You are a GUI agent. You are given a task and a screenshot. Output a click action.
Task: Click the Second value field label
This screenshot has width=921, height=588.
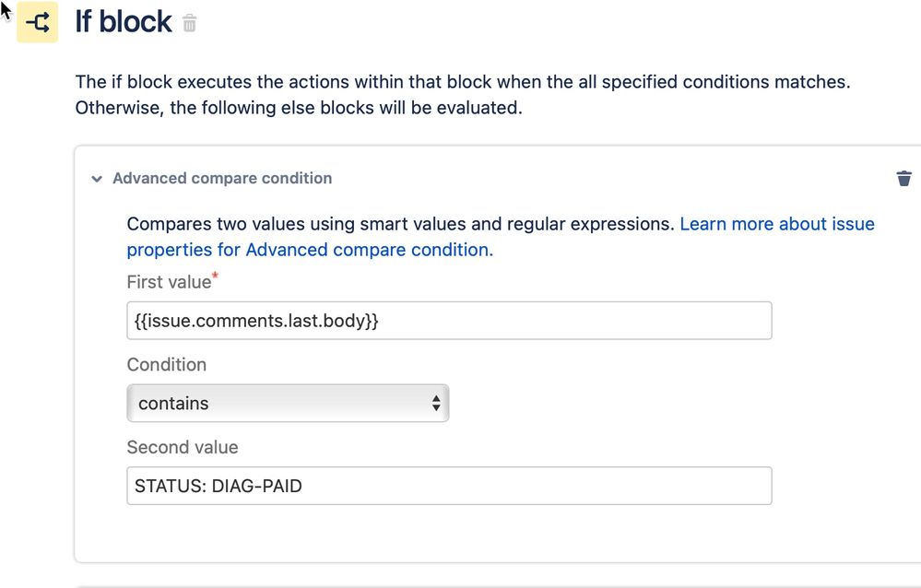click(x=183, y=447)
